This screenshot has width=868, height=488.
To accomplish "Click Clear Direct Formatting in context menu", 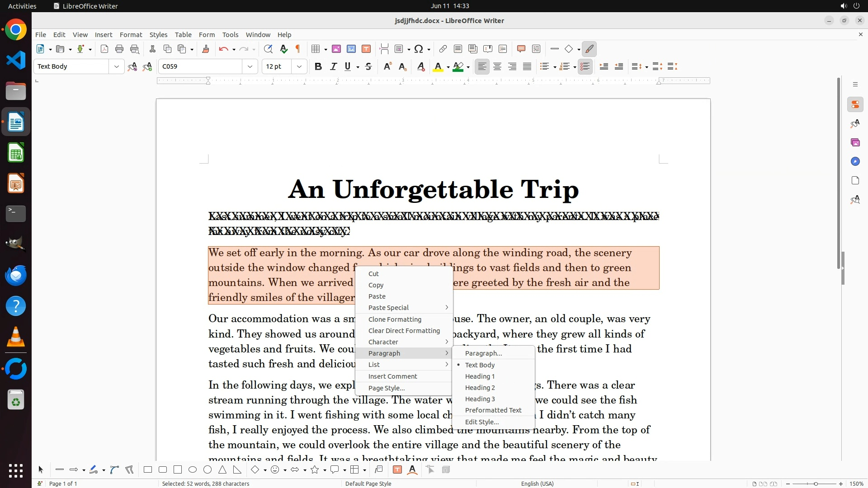I will pos(404,330).
